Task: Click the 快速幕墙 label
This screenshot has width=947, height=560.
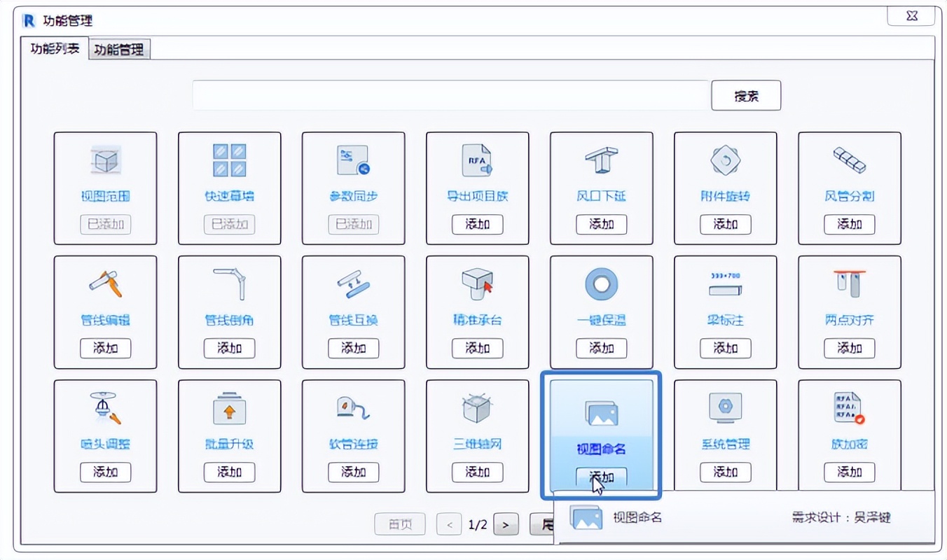Action: tap(230, 196)
